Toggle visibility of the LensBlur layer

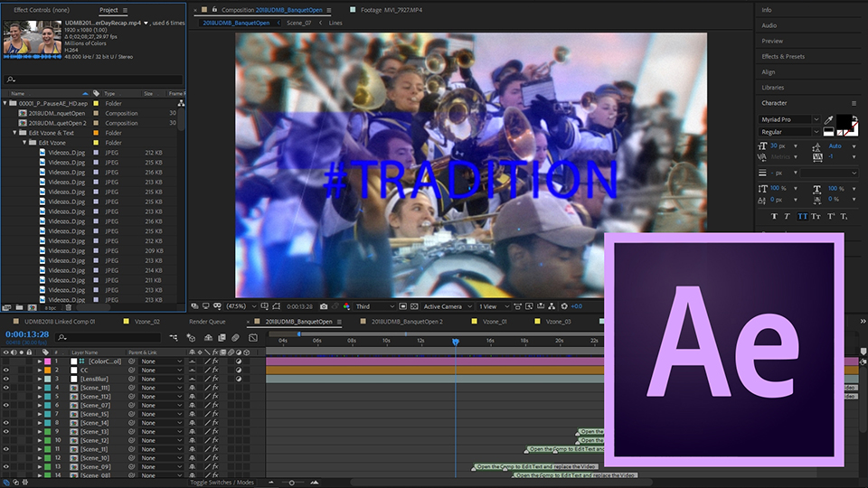tap(6, 379)
